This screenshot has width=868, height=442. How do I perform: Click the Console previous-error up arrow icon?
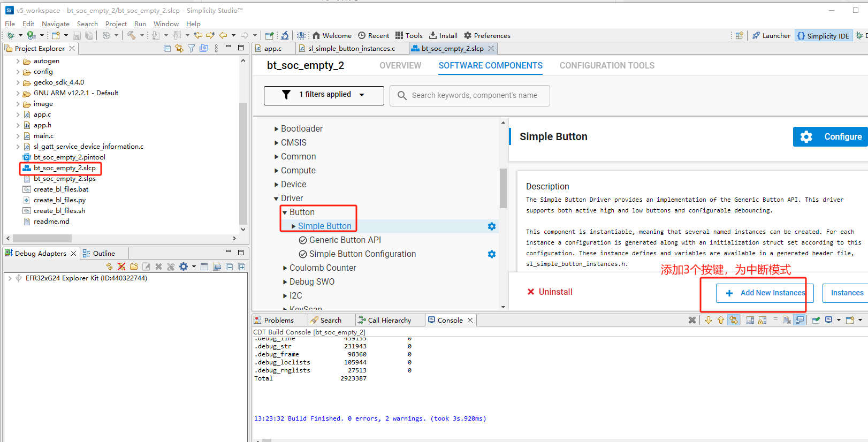pyautogui.click(x=721, y=320)
